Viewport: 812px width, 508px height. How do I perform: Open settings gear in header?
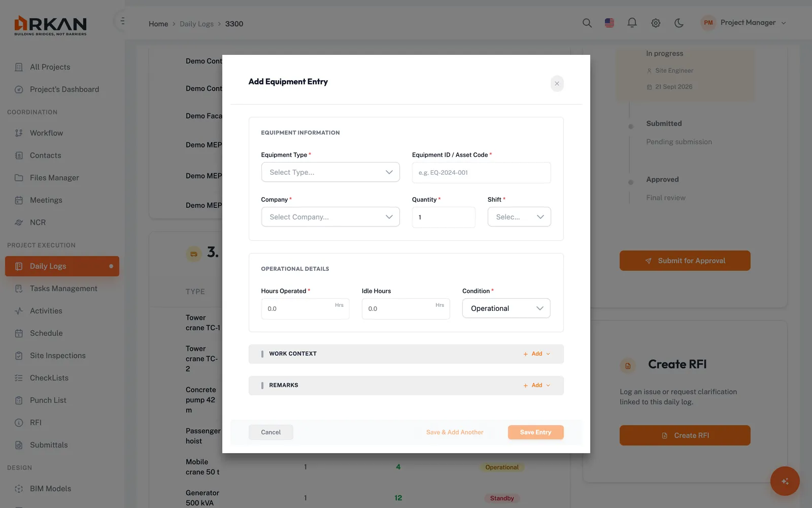(656, 23)
